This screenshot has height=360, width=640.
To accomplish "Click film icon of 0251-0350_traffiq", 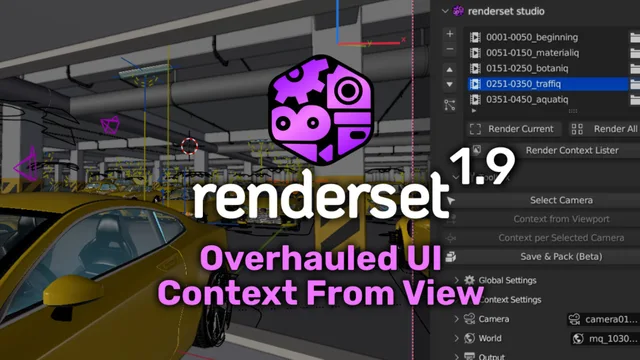I will click(475, 84).
